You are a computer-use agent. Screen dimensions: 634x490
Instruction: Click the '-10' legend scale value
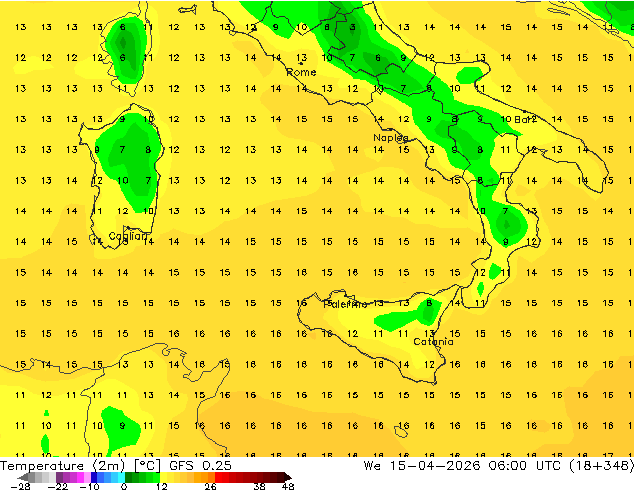89,486
